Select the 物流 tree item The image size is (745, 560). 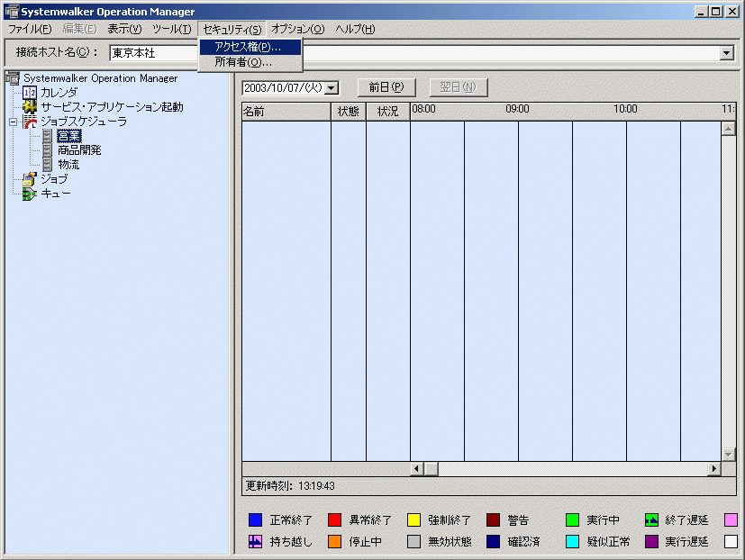pos(68,165)
